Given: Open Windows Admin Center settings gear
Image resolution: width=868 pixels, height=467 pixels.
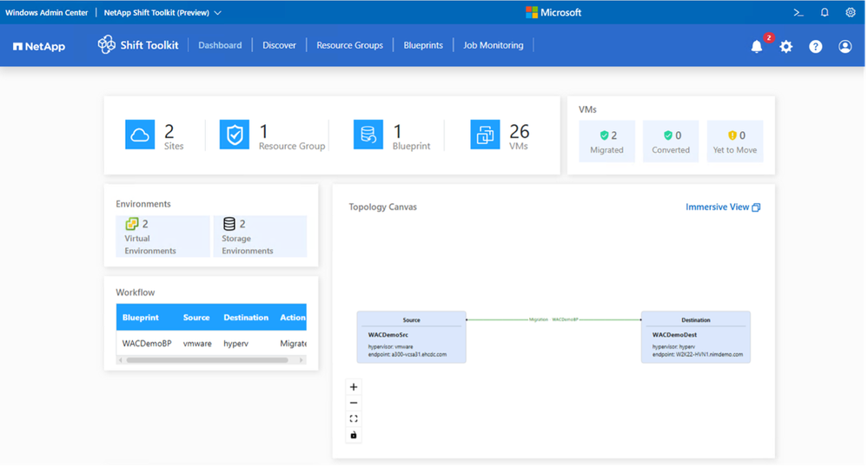Looking at the screenshot, I should coord(851,13).
